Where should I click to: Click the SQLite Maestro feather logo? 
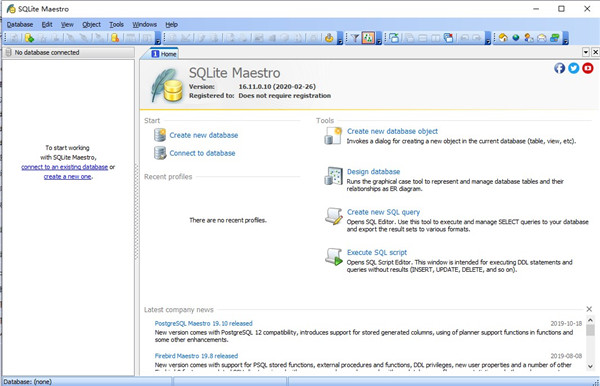[167, 85]
